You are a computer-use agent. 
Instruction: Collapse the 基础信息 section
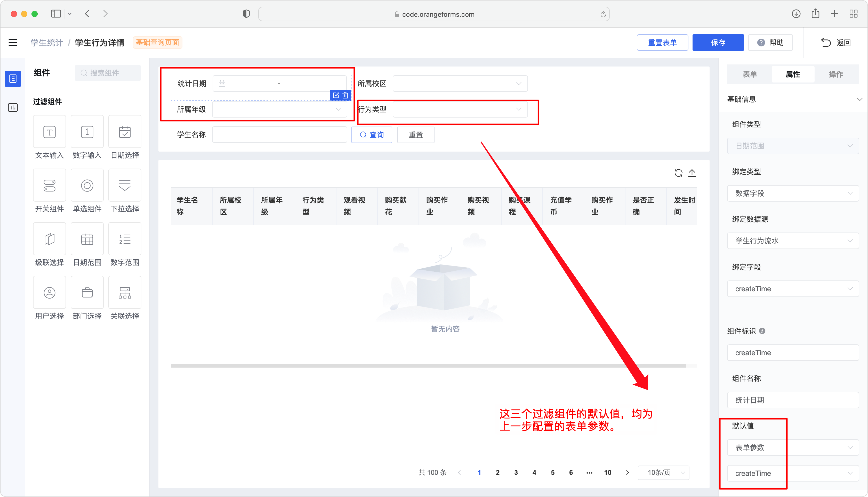tap(859, 99)
